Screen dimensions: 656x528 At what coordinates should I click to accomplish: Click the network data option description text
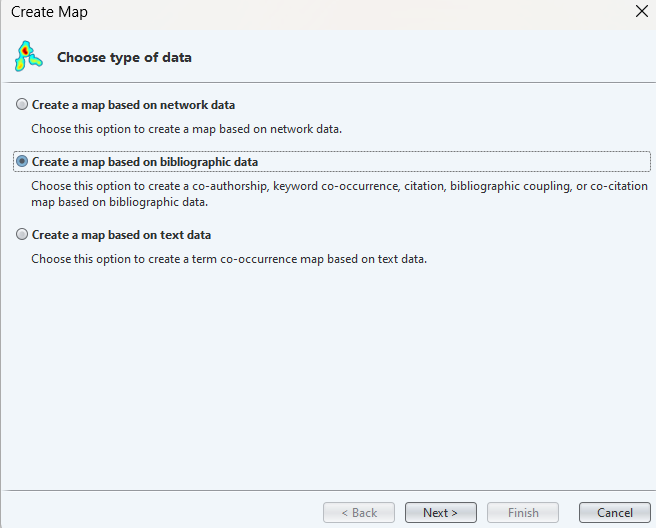click(187, 129)
